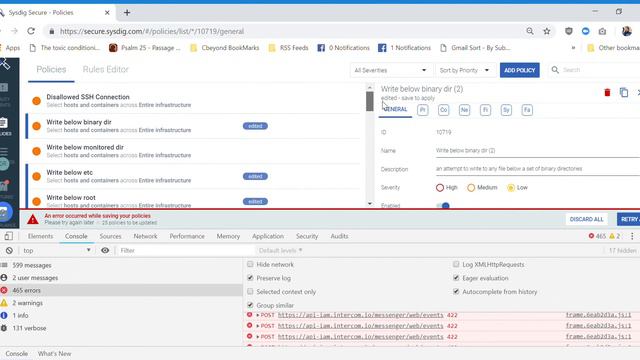Click the DISCARD ALL button
This screenshot has width=640, height=360.
point(586,219)
